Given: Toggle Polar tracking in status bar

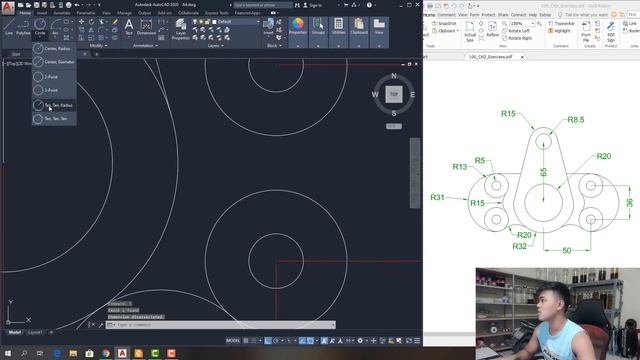Looking at the screenshot, I should coord(276,340).
